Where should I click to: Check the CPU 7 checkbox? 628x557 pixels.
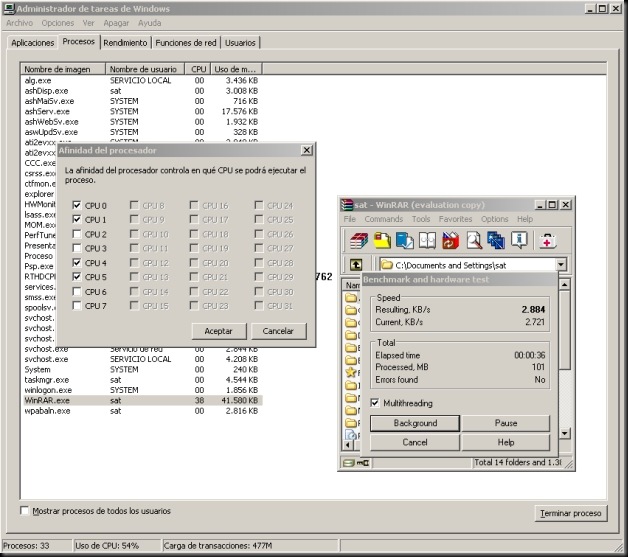click(x=77, y=306)
